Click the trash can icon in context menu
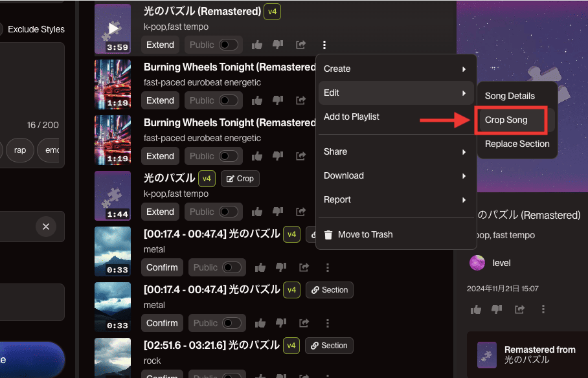The width and height of the screenshot is (588, 378). click(x=328, y=235)
